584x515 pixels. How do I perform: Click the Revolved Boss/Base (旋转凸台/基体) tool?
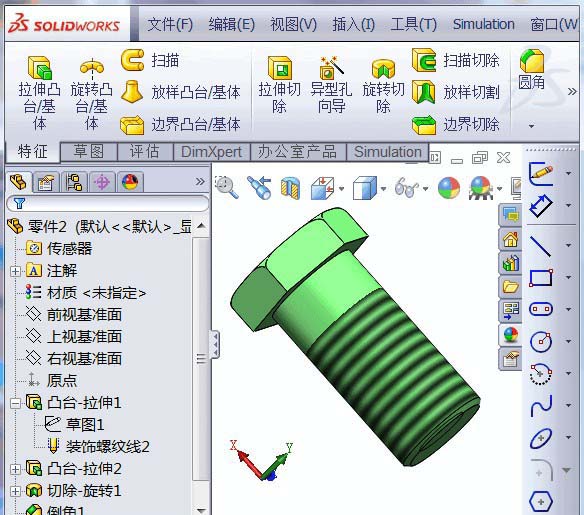point(91,93)
